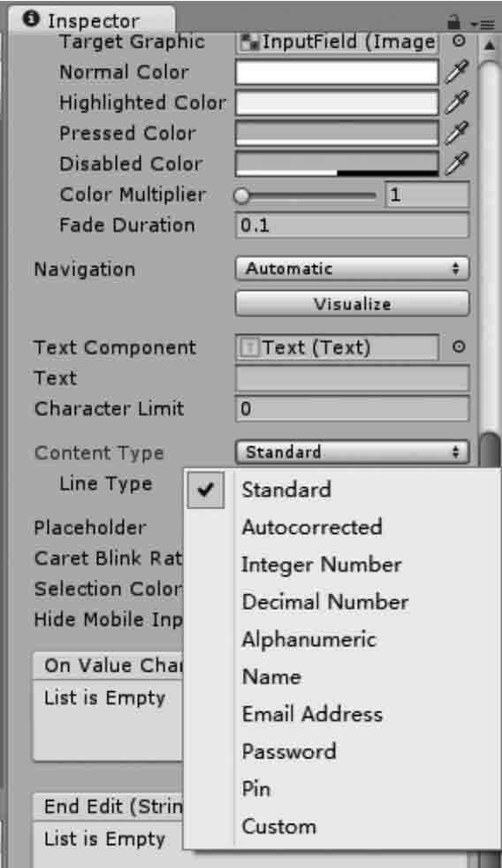Click the Visualize button

352,304
